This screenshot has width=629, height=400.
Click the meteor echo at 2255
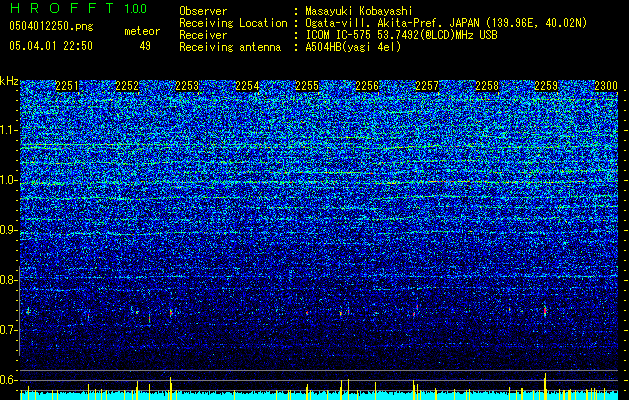pos(307,312)
